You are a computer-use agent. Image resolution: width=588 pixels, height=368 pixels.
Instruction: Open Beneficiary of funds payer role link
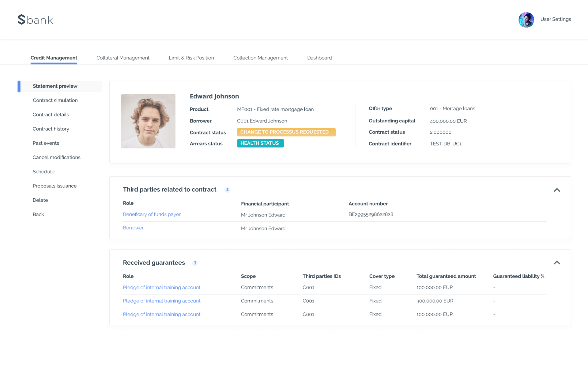152,214
